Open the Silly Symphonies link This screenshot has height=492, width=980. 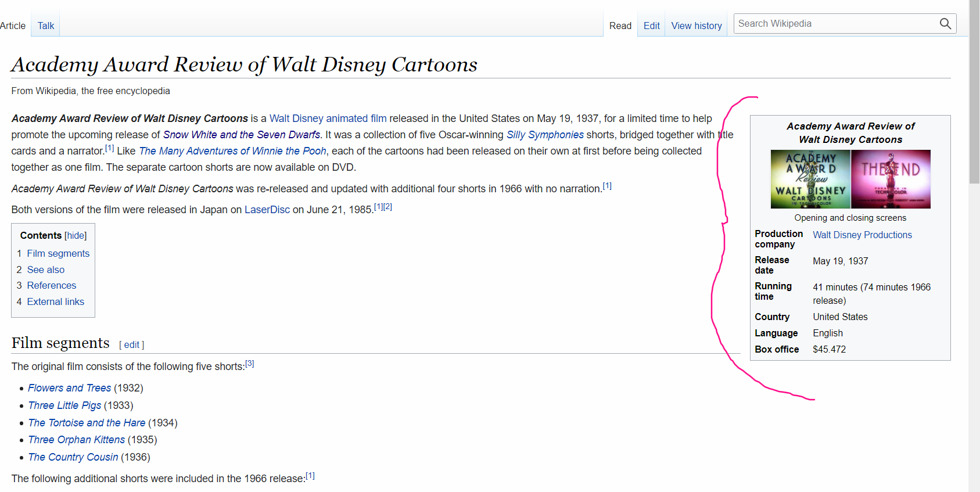pos(545,135)
